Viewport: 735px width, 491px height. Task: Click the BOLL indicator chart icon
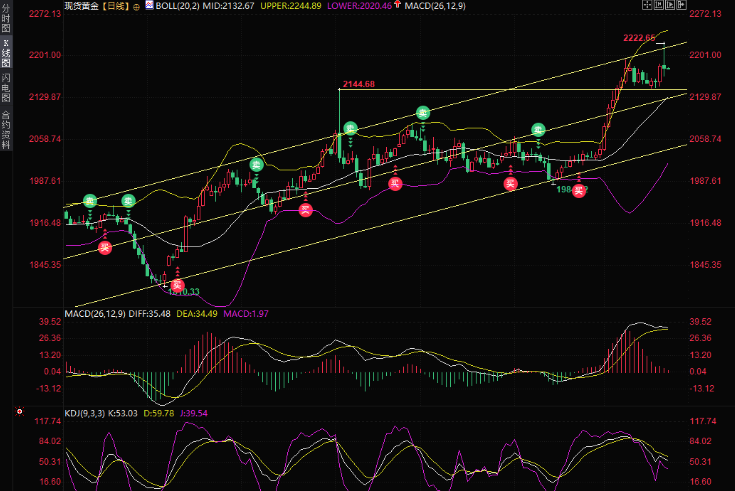[x=149, y=5]
